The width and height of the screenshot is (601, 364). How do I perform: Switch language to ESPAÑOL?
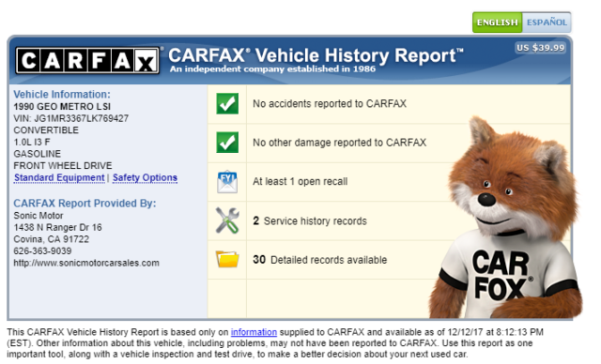(547, 23)
